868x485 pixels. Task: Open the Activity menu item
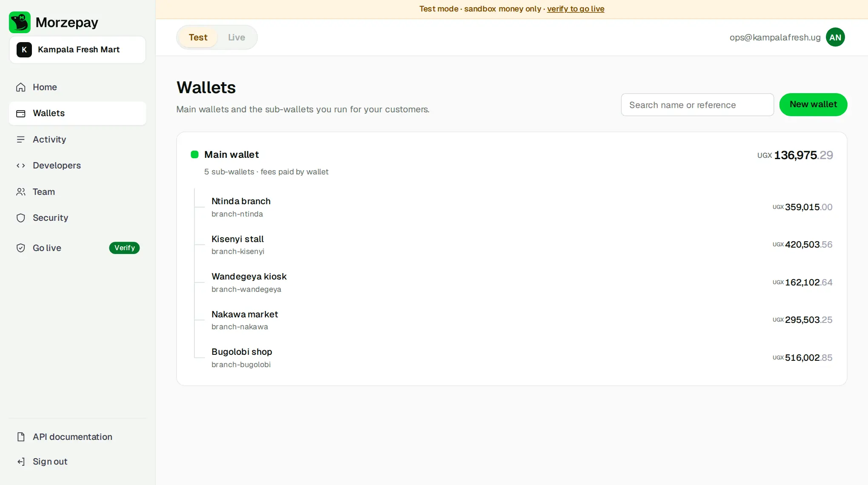[x=77, y=140]
